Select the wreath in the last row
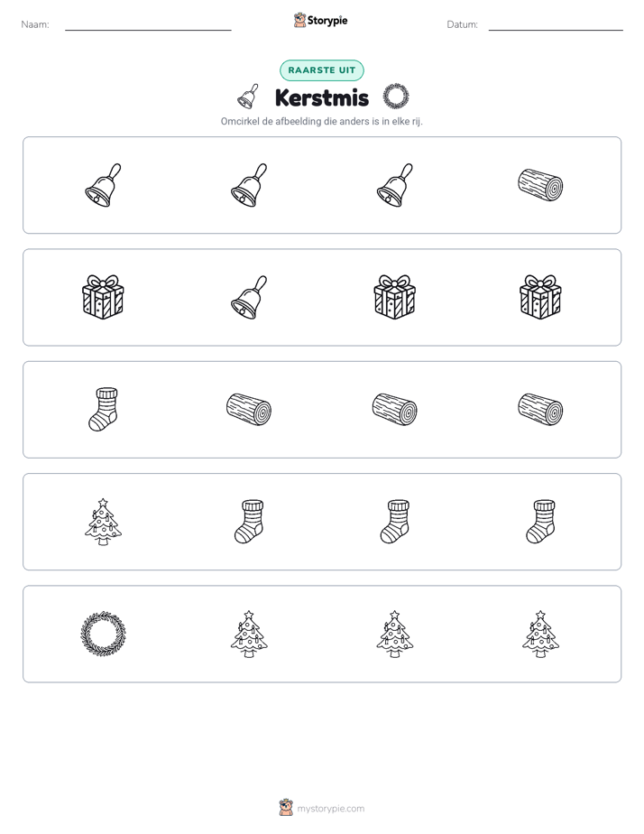 pos(103,634)
